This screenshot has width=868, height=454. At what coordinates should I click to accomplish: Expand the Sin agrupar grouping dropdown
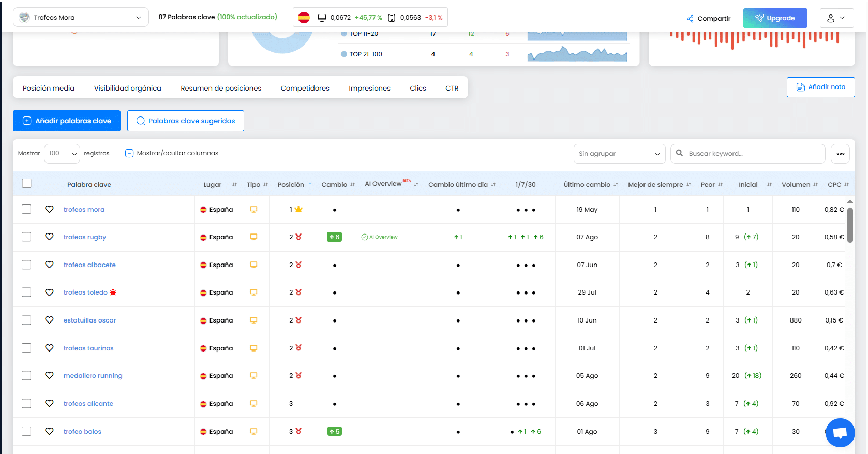coord(619,154)
